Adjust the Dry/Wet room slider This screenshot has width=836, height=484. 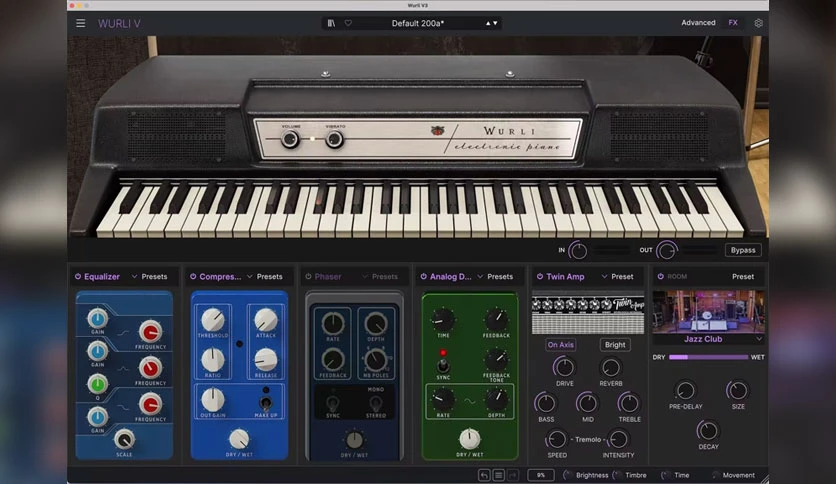pos(708,357)
